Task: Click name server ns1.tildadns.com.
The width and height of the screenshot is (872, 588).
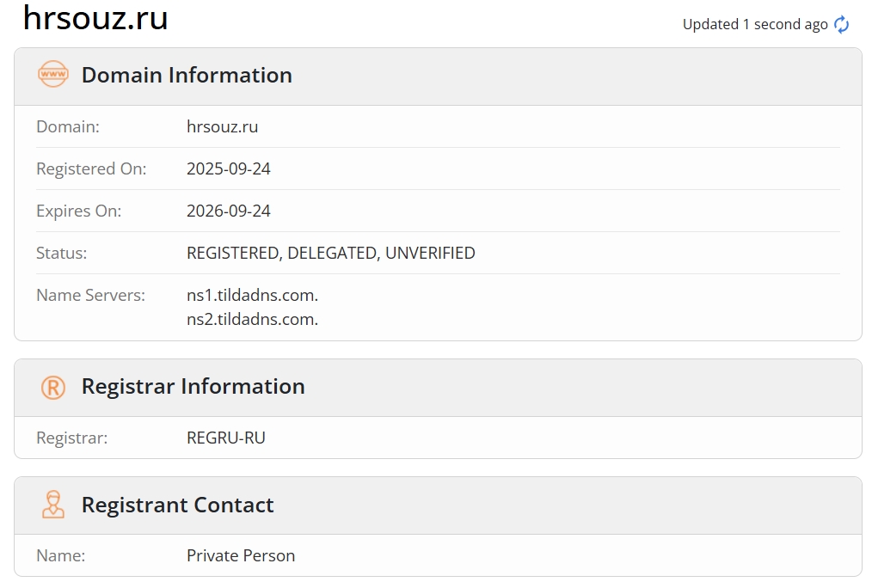Action: click(x=252, y=295)
